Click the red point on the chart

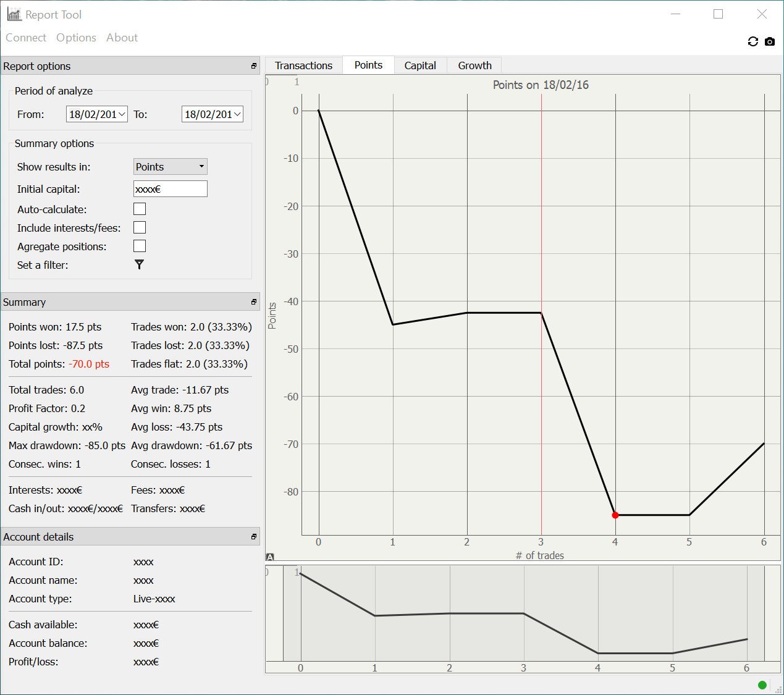point(615,515)
